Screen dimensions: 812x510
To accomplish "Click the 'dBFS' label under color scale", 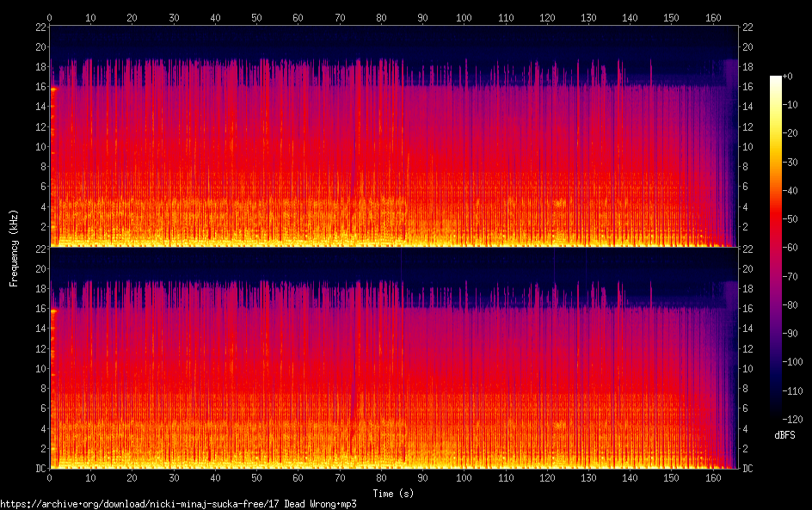I will (x=784, y=435).
